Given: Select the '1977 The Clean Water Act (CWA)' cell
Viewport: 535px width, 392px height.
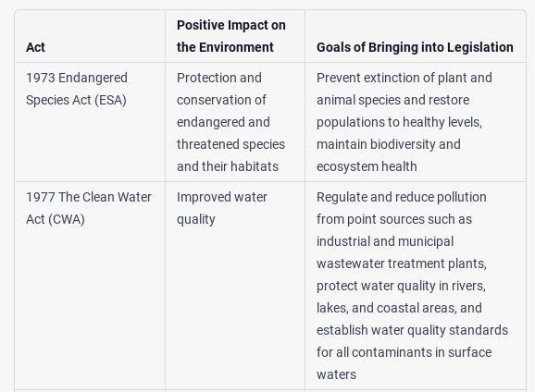Looking at the screenshot, I should click(90, 286).
